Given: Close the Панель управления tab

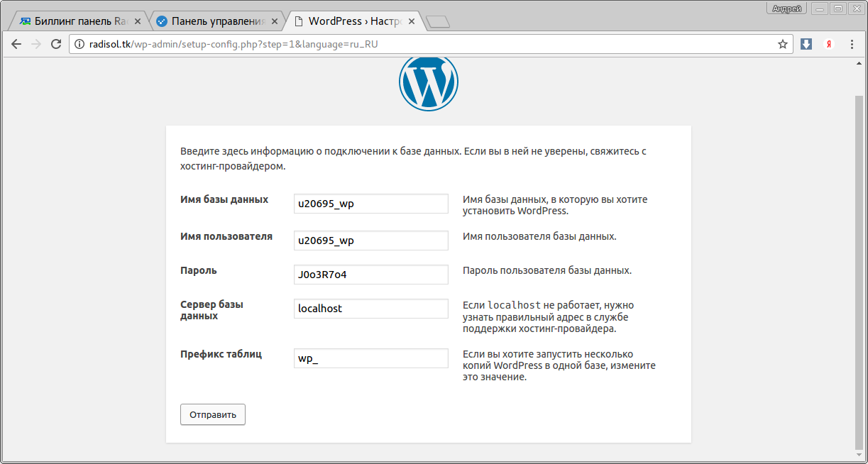Looking at the screenshot, I should [275, 21].
